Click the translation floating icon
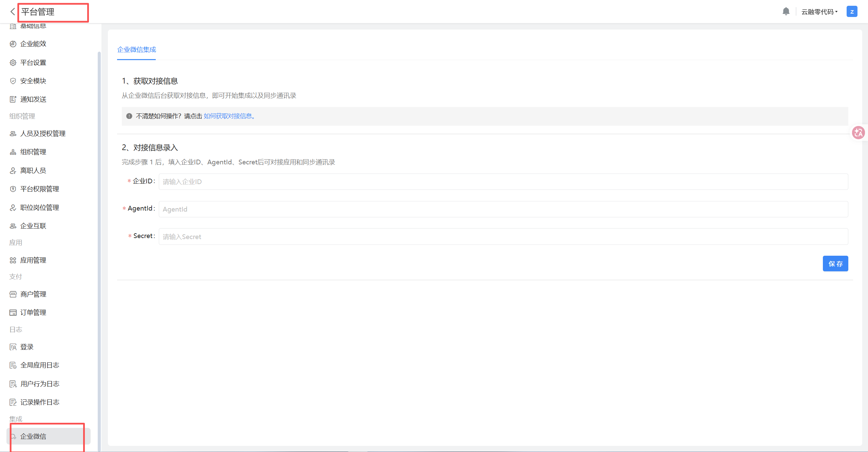This screenshot has width=868, height=452. coord(858,133)
